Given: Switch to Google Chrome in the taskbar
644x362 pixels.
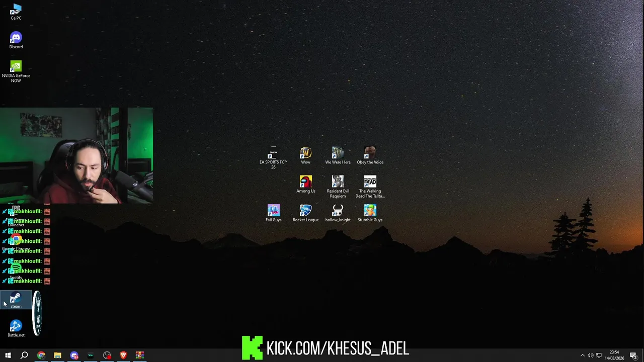Looking at the screenshot, I should (x=41, y=355).
